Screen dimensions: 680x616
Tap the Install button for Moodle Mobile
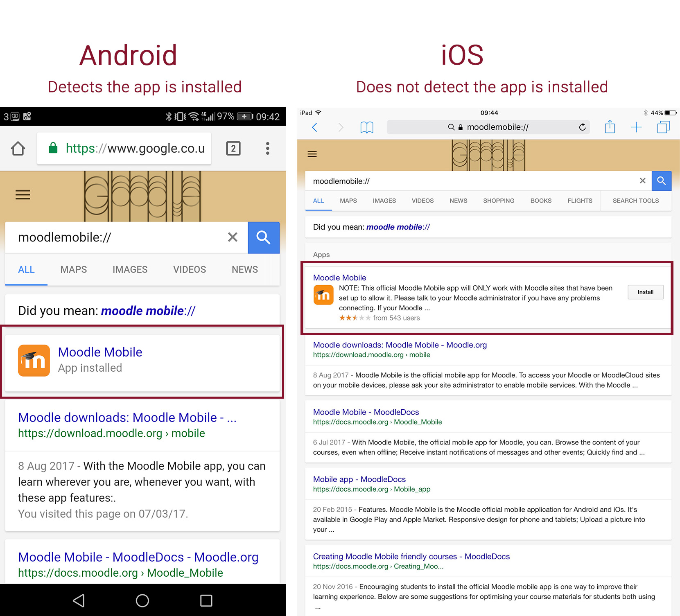pyautogui.click(x=646, y=292)
